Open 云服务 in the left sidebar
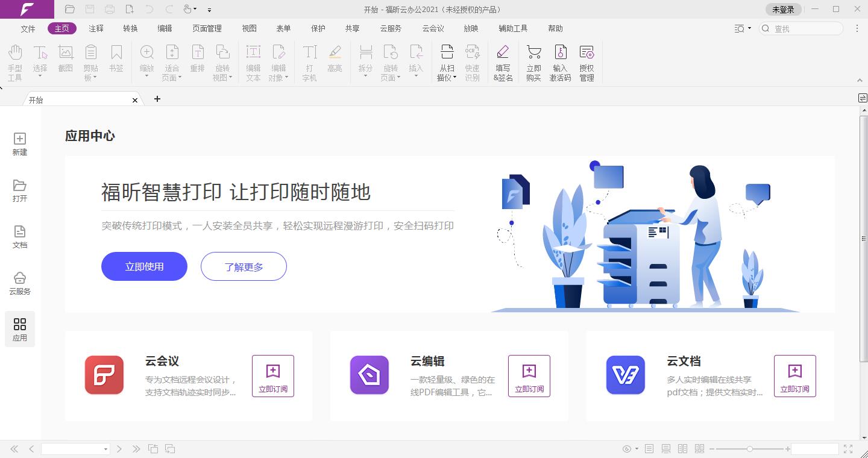Image resolution: width=868 pixels, height=458 pixels. point(20,283)
